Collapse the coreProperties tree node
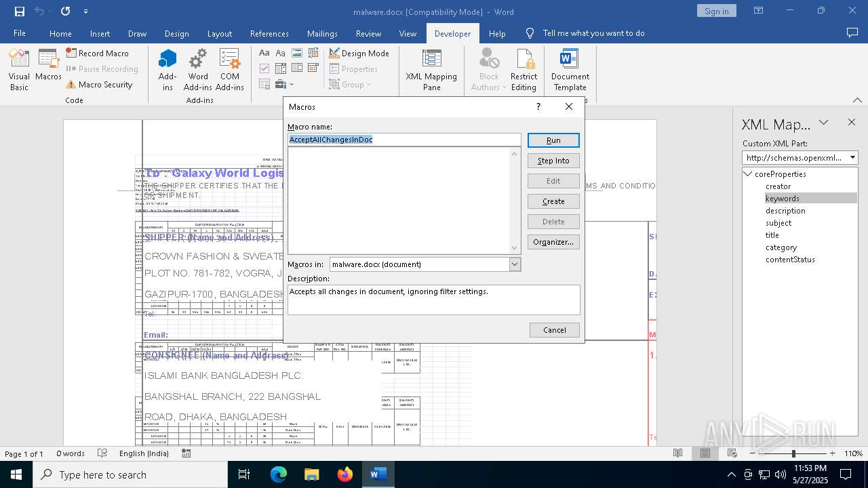The height and width of the screenshot is (488, 868). [x=748, y=174]
